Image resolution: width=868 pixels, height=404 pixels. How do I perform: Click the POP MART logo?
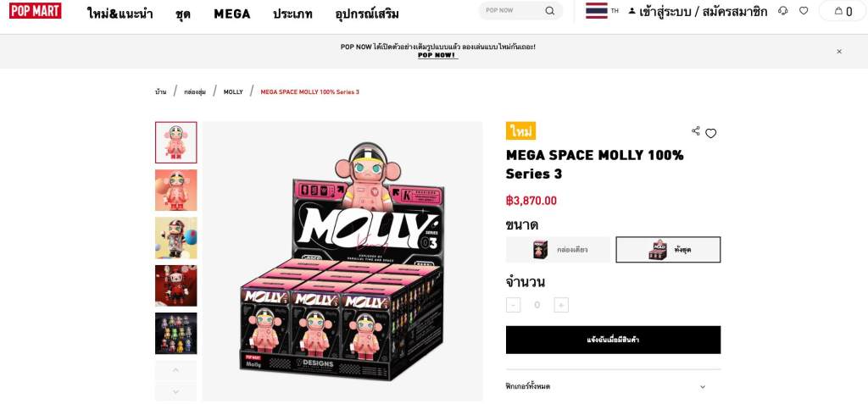point(36,11)
